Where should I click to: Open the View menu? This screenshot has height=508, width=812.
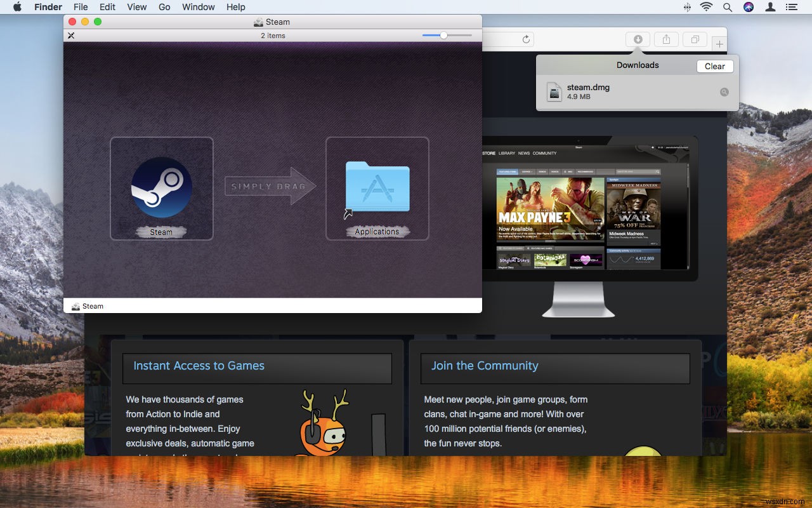pyautogui.click(x=136, y=7)
